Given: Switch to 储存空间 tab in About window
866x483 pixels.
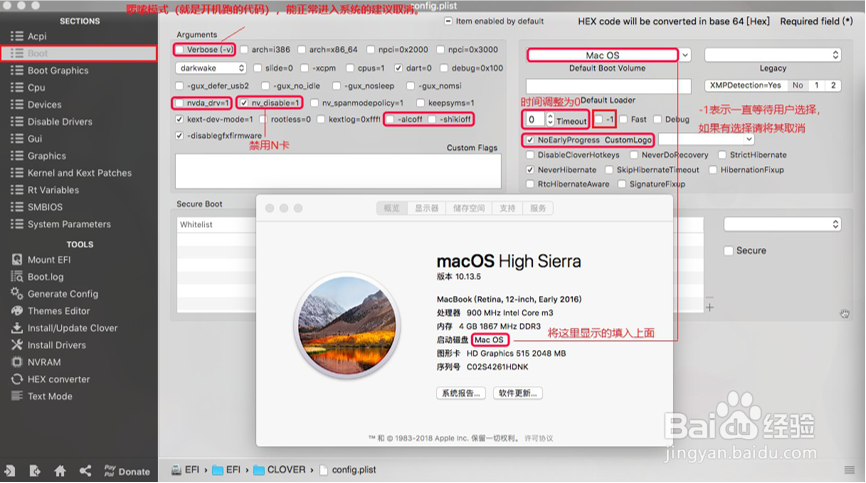Looking at the screenshot, I should point(469,208).
